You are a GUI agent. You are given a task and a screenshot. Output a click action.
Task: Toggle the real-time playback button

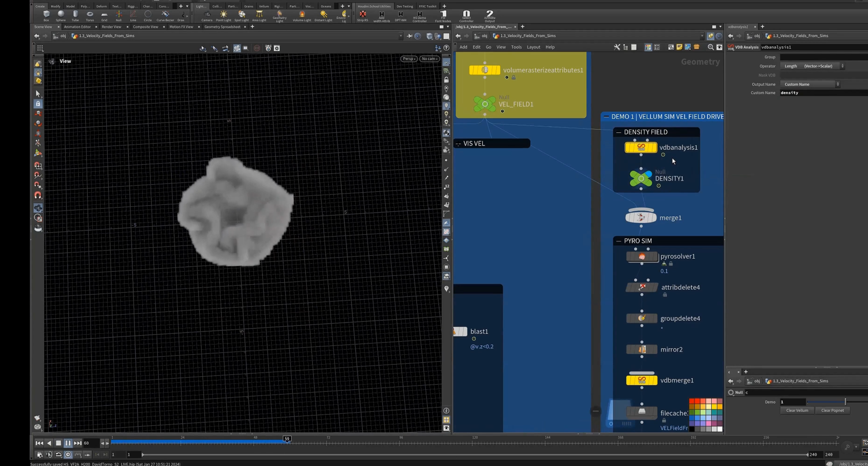tap(68, 455)
